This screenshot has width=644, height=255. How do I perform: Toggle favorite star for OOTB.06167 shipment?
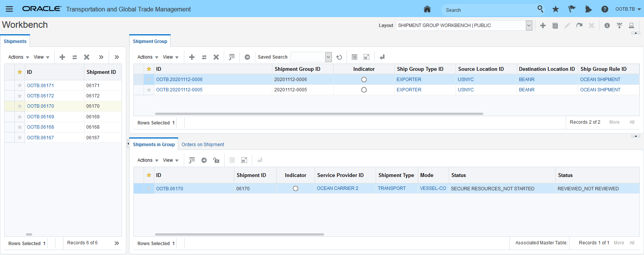click(20, 138)
